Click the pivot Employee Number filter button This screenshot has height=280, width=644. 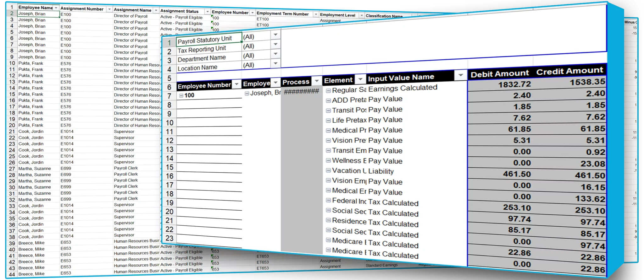click(x=236, y=84)
